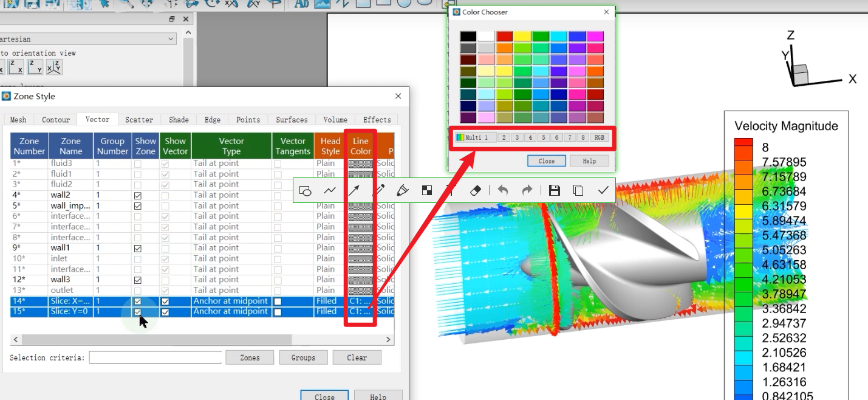This screenshot has width=868, height=400.
Task: Select the highlighter marker tool
Action: pos(402,191)
